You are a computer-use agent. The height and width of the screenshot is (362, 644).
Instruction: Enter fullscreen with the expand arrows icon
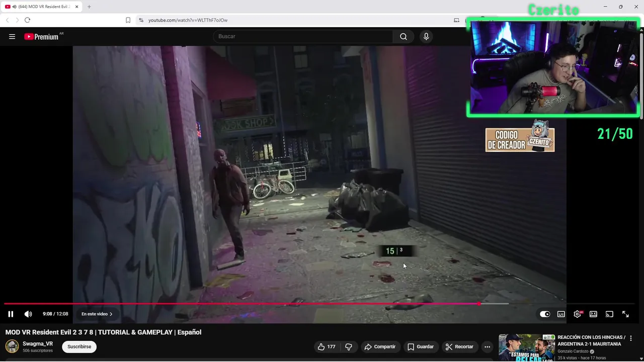point(625,314)
